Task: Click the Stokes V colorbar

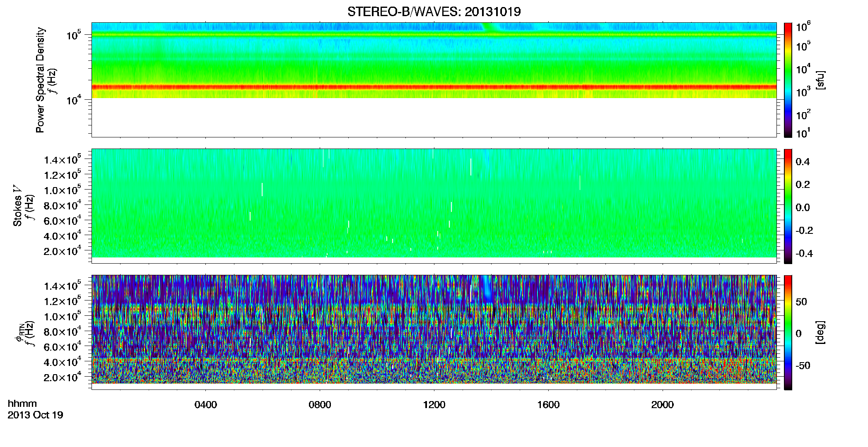Action: 788,206
